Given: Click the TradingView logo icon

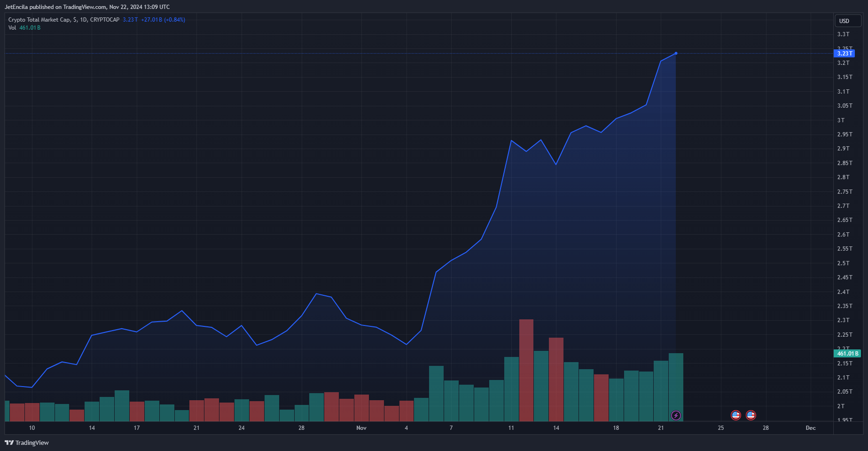Looking at the screenshot, I should coord(9,443).
